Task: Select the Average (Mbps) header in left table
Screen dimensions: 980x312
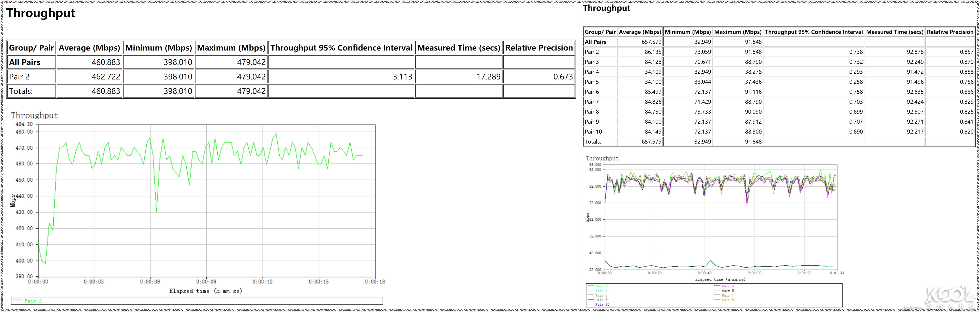Action: [x=89, y=48]
